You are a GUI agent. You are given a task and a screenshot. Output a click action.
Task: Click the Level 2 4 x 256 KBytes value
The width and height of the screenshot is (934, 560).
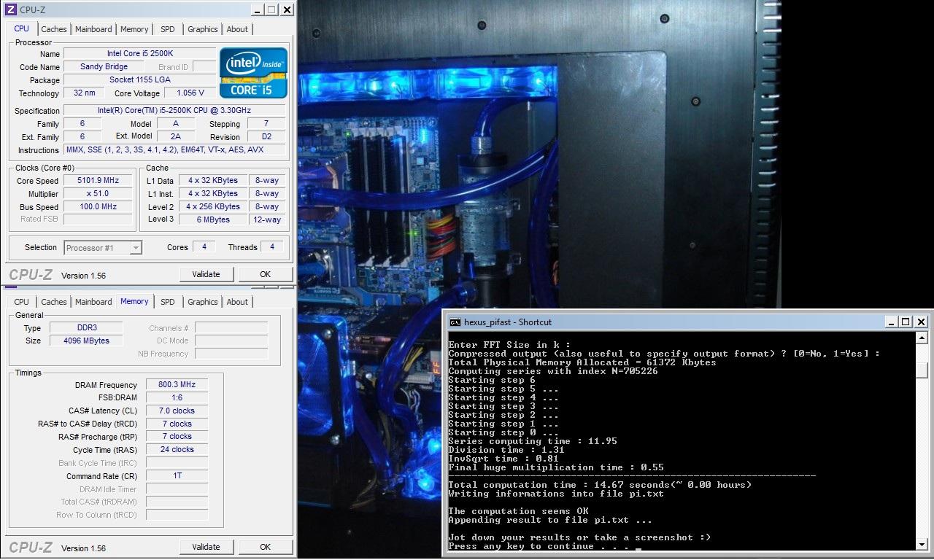pos(212,206)
